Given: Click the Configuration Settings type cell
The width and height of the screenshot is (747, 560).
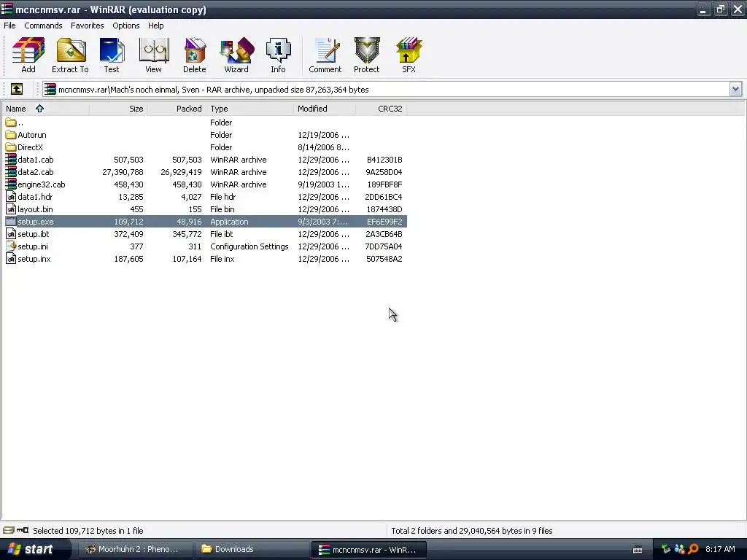Looking at the screenshot, I should coord(249,246).
